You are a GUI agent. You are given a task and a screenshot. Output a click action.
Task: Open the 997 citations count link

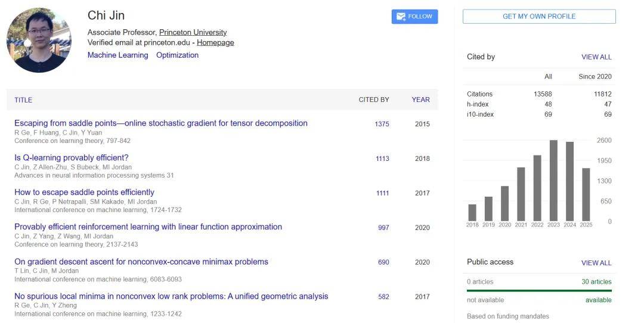coord(383,228)
